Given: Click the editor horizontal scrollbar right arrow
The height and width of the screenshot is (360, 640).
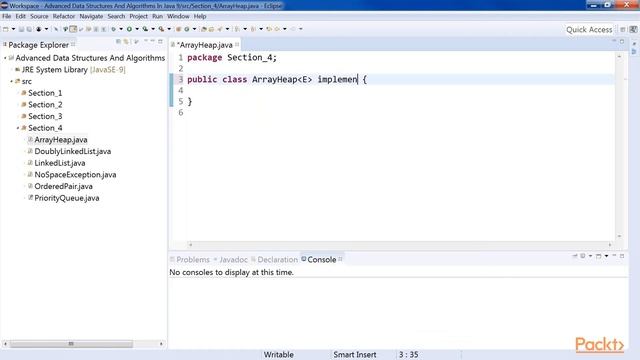Looking at the screenshot, I should 610,244.
